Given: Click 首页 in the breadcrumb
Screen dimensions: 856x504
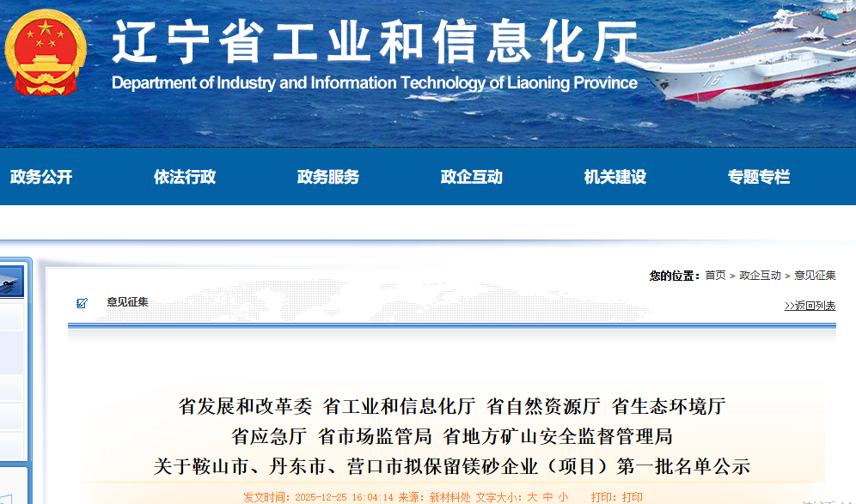Looking at the screenshot, I should 715,276.
